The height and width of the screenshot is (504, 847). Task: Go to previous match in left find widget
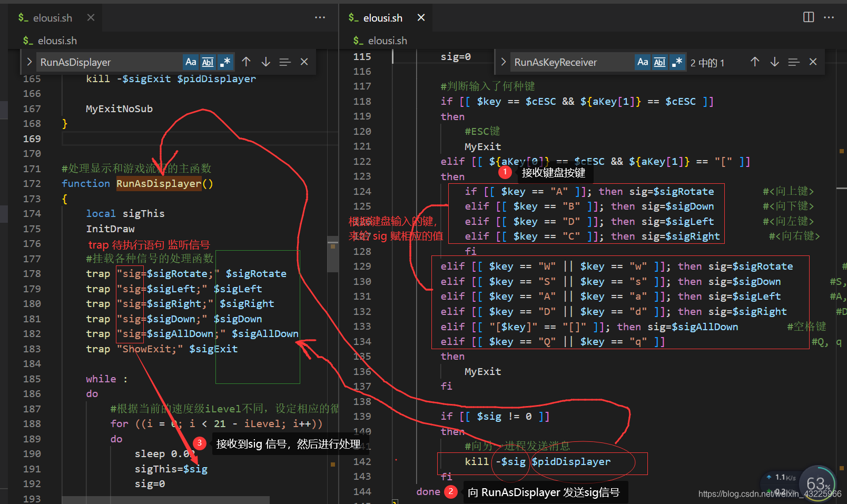[x=246, y=62]
